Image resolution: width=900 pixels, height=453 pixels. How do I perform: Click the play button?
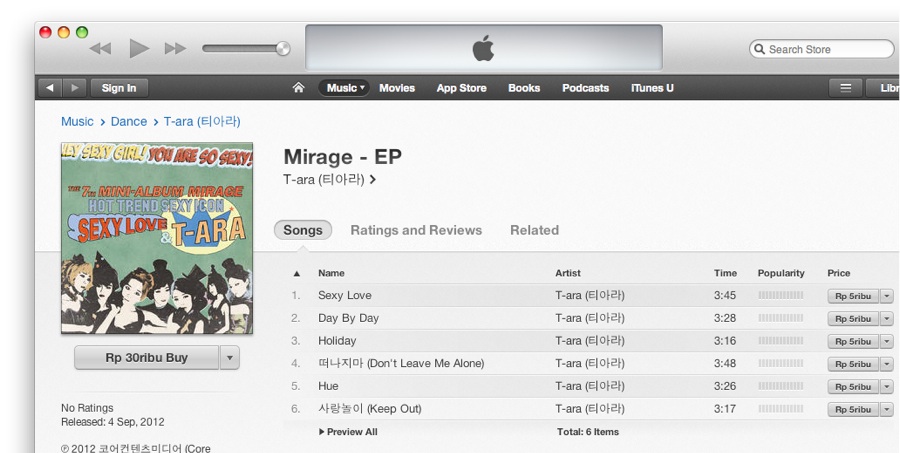pos(139,49)
